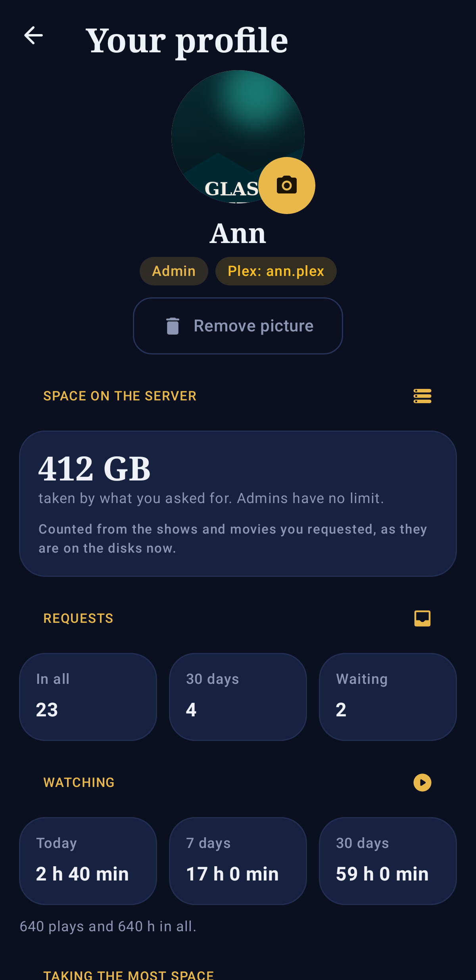
Task: Select the Admin badge
Action: click(174, 271)
